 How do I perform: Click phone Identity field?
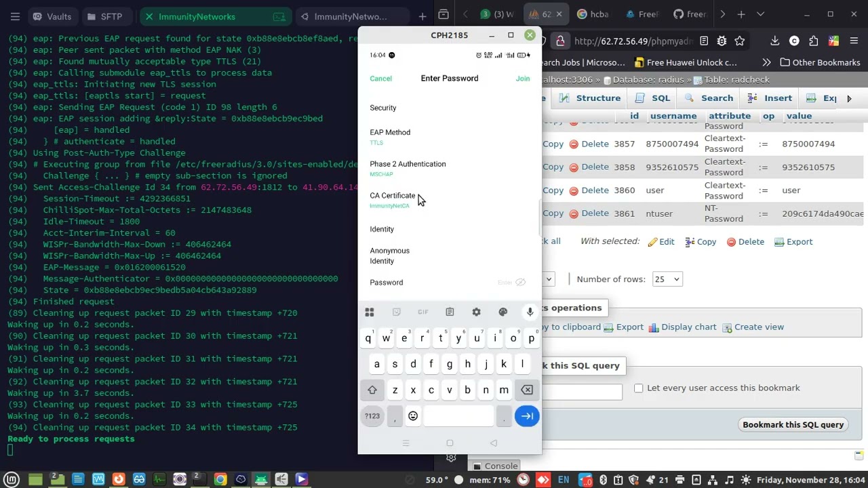pos(449,229)
